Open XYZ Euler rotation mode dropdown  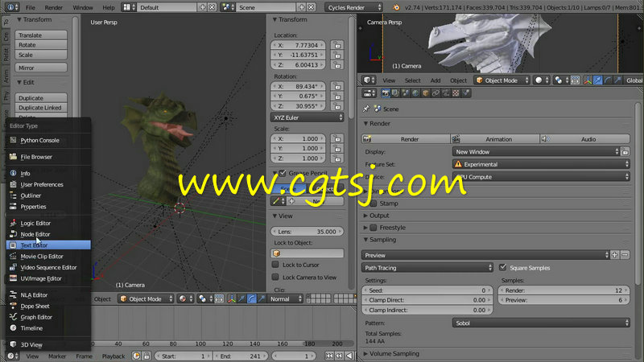pyautogui.click(x=307, y=117)
